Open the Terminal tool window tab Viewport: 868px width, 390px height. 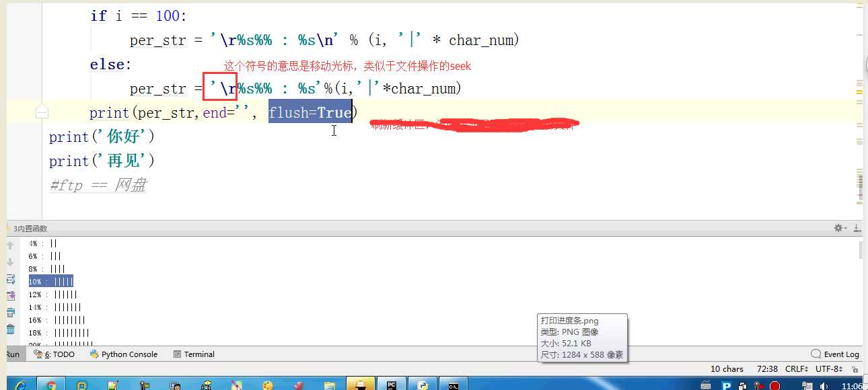pos(194,354)
